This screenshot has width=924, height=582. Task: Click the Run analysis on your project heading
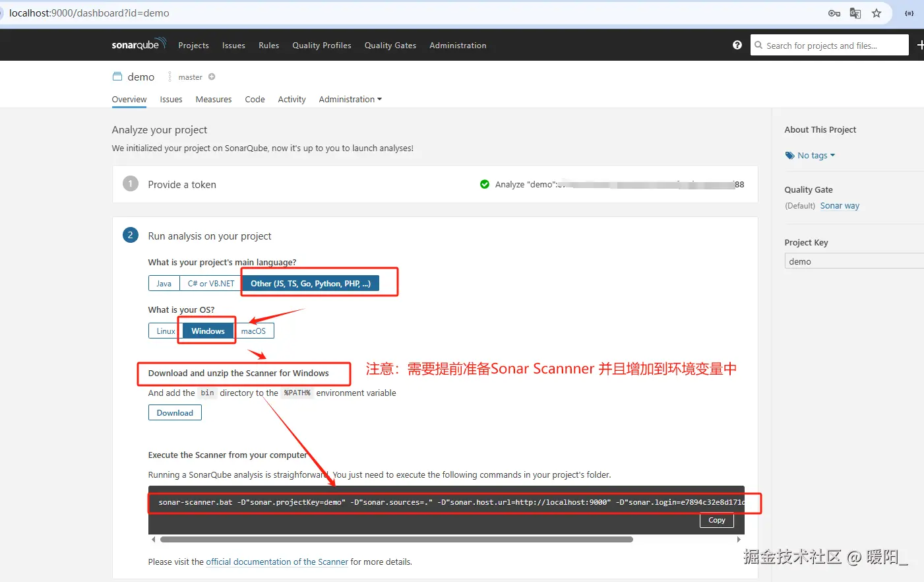pyautogui.click(x=210, y=236)
